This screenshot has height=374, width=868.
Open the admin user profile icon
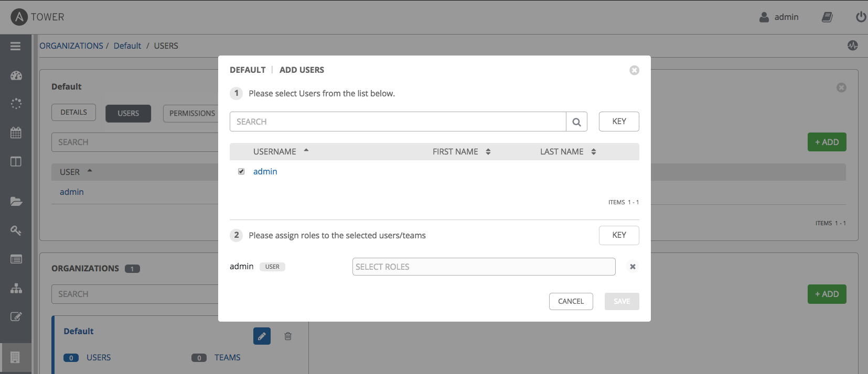coord(764,17)
